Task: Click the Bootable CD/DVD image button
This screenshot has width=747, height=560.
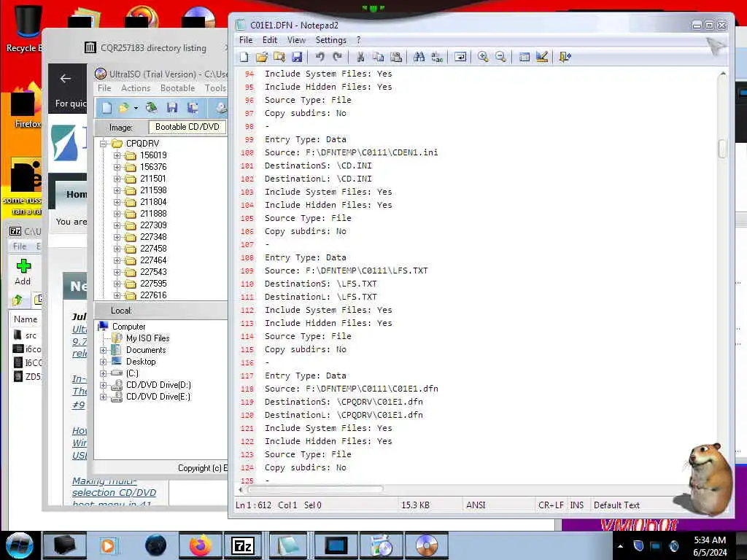Action: [x=187, y=127]
